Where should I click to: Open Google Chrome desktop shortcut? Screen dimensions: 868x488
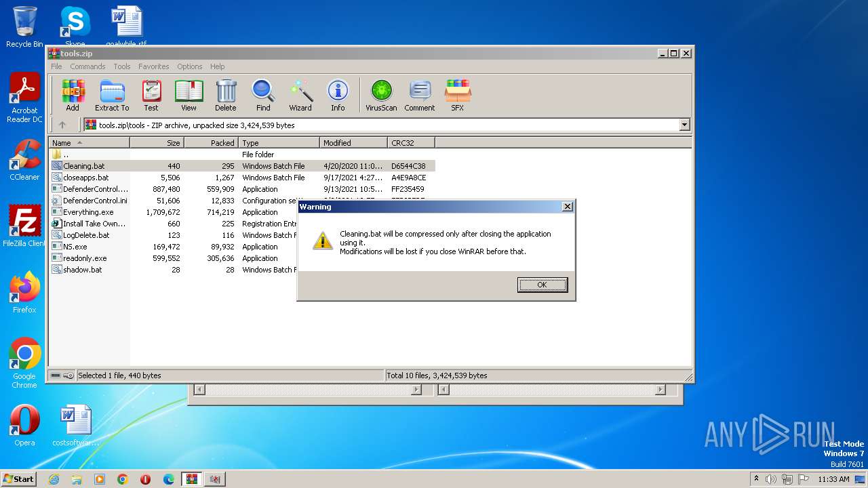24,363
